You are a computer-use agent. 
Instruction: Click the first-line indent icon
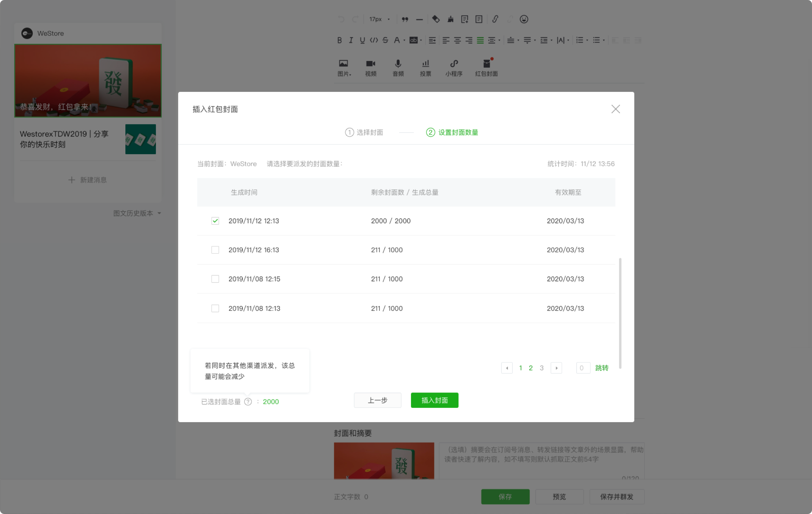point(432,40)
